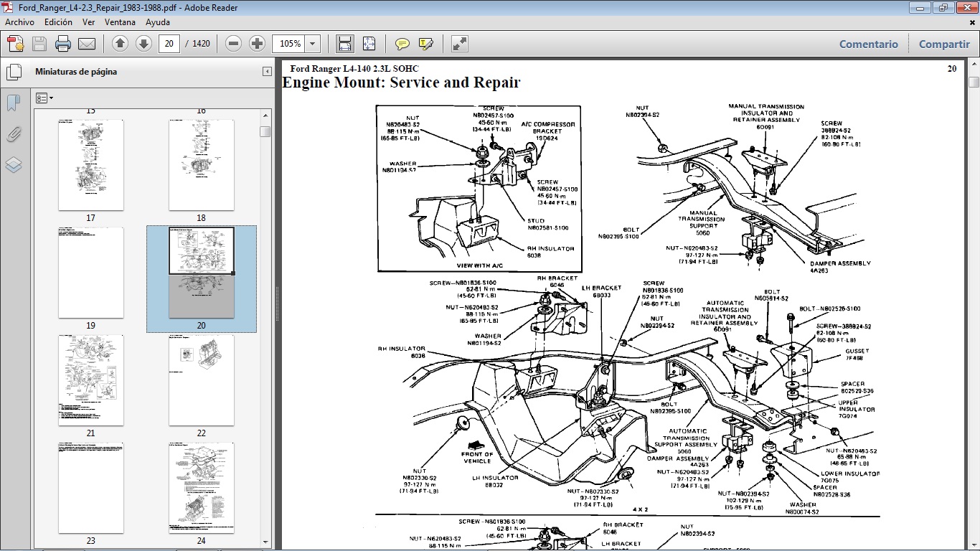Click the fit one full page icon
The width and height of the screenshot is (980, 551).
[369, 44]
